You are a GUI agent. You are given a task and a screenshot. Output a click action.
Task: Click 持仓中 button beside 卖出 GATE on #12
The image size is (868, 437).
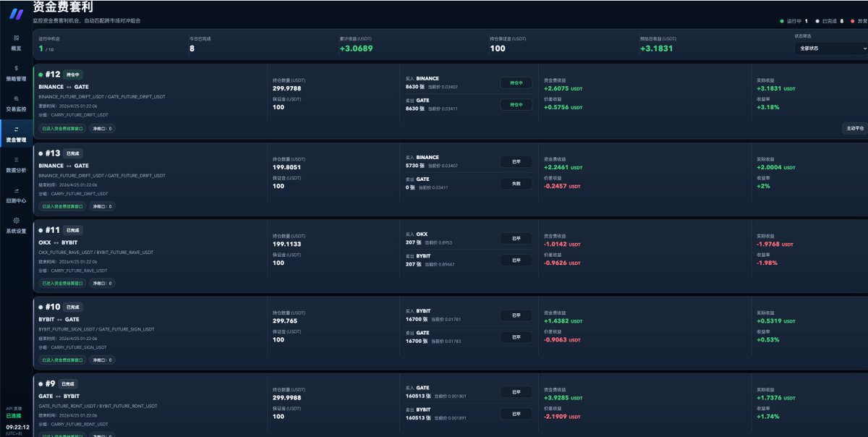pos(516,105)
